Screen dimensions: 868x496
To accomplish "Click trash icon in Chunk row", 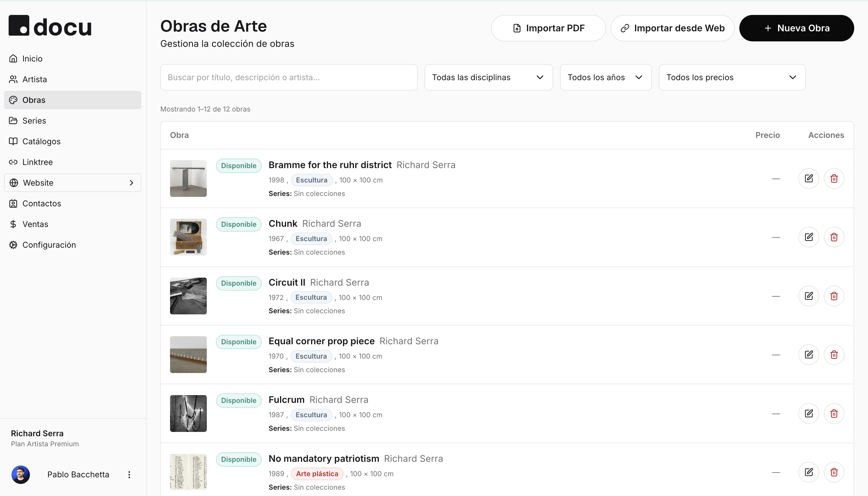I will pyautogui.click(x=834, y=237).
